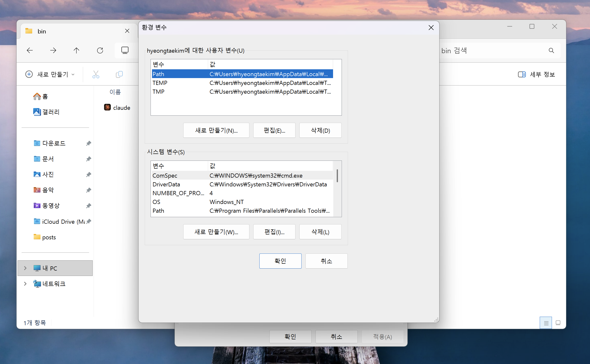This screenshot has width=590, height=364.
Task: Click 취소 in the system properties dialog behind
Action: point(336,337)
